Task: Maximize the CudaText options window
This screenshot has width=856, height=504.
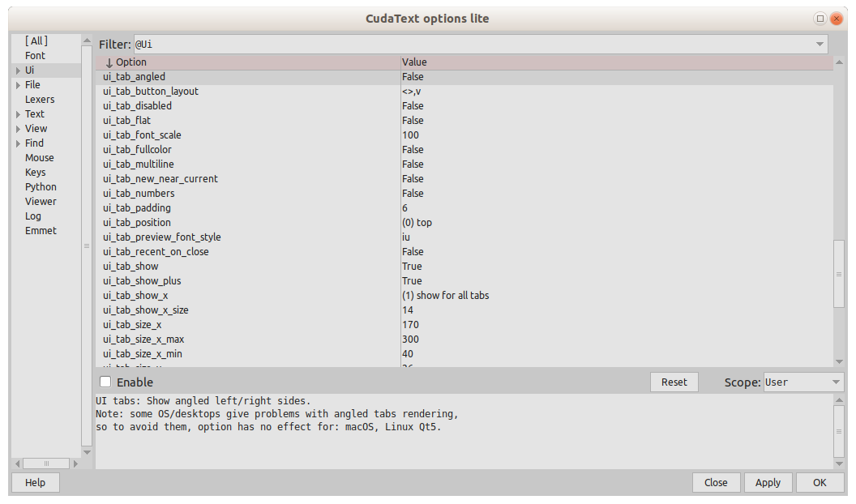Action: (x=820, y=19)
